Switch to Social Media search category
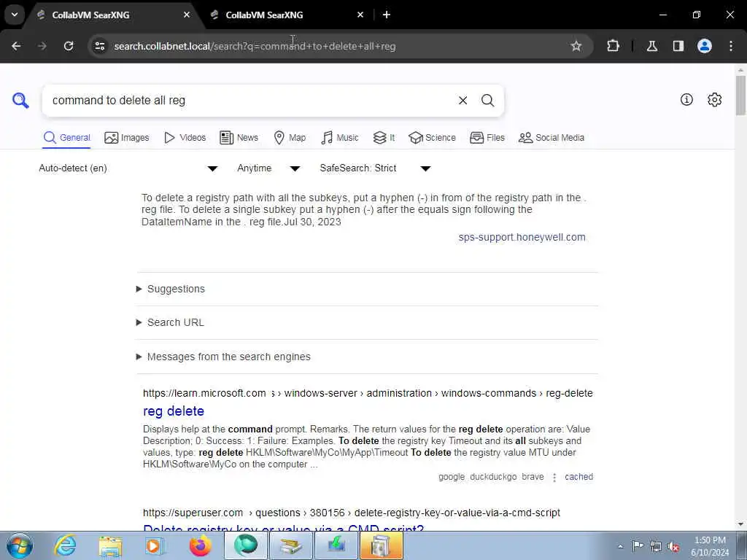This screenshot has width=747, height=560. (551, 138)
